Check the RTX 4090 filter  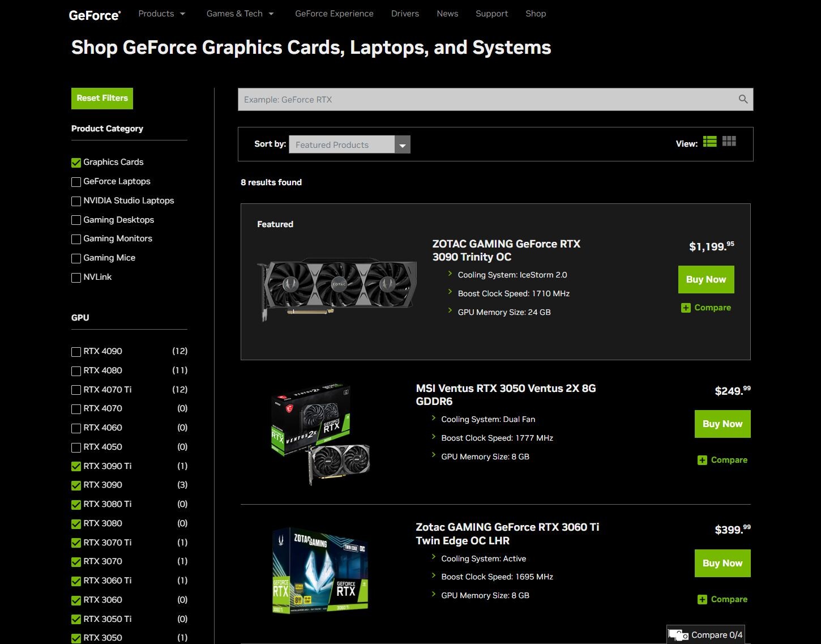point(76,352)
